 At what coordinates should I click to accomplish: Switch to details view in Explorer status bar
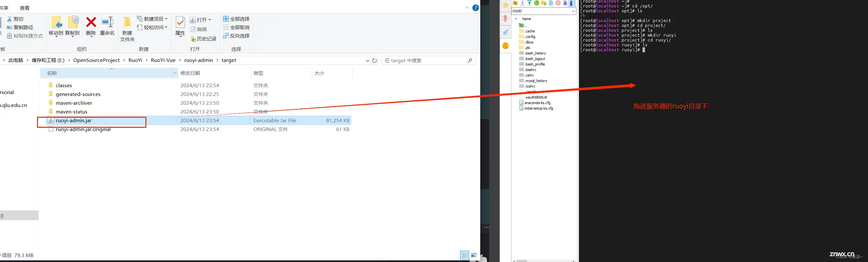pyautogui.click(x=465, y=256)
